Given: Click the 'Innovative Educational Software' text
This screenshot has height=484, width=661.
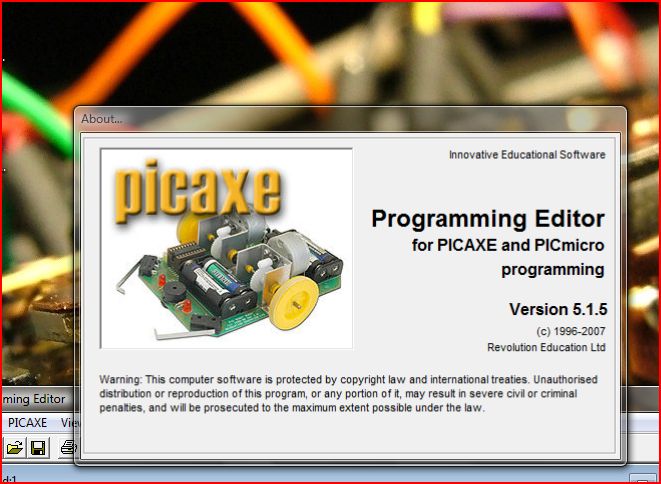Looking at the screenshot, I should tap(527, 155).
